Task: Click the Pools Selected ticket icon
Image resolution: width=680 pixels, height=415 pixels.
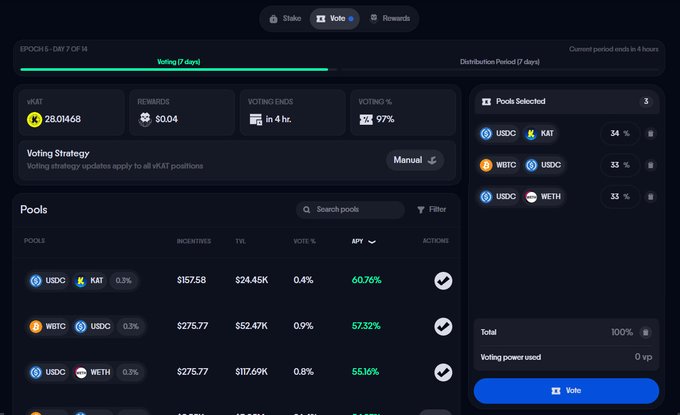Action: [x=487, y=101]
